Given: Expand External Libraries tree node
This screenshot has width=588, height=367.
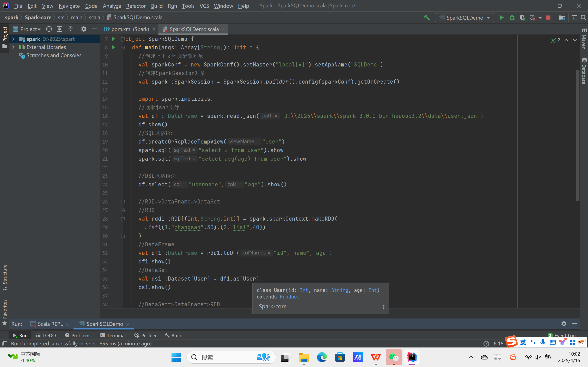Looking at the screenshot, I should coord(14,47).
